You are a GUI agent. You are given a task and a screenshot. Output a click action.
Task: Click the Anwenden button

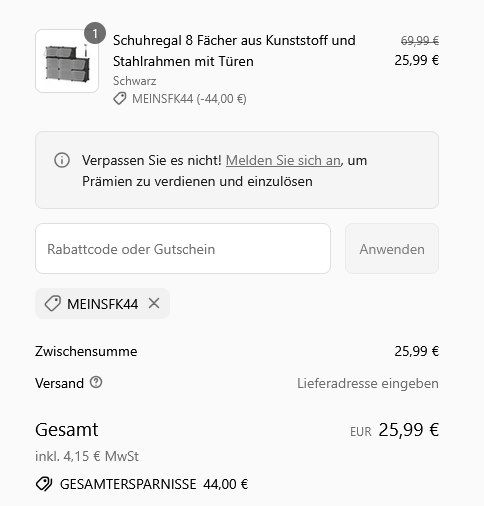(392, 249)
